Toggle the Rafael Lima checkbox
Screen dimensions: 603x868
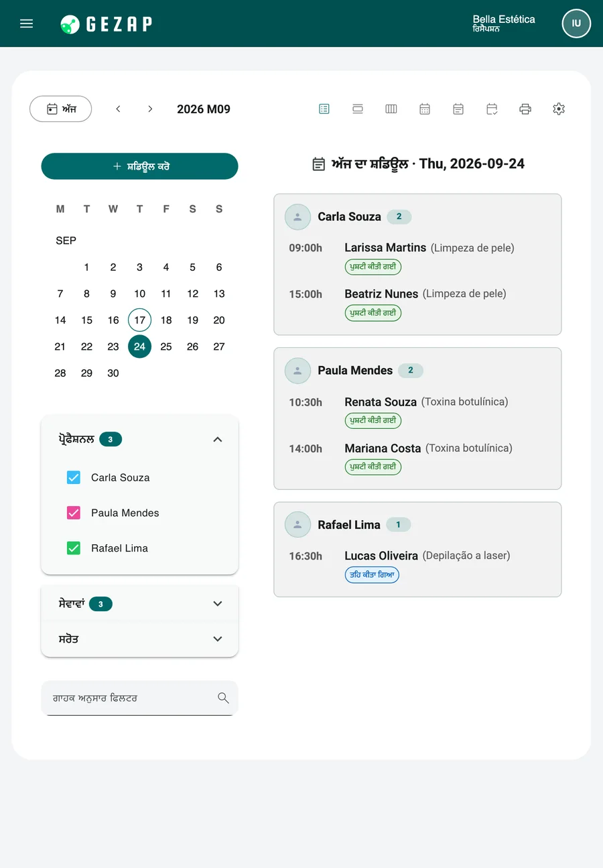[74, 548]
